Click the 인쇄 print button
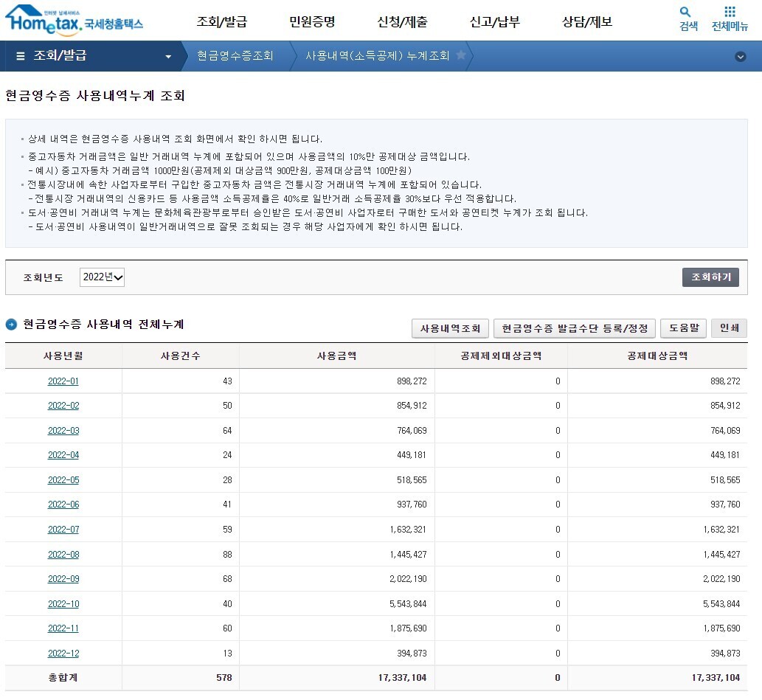 coord(729,328)
